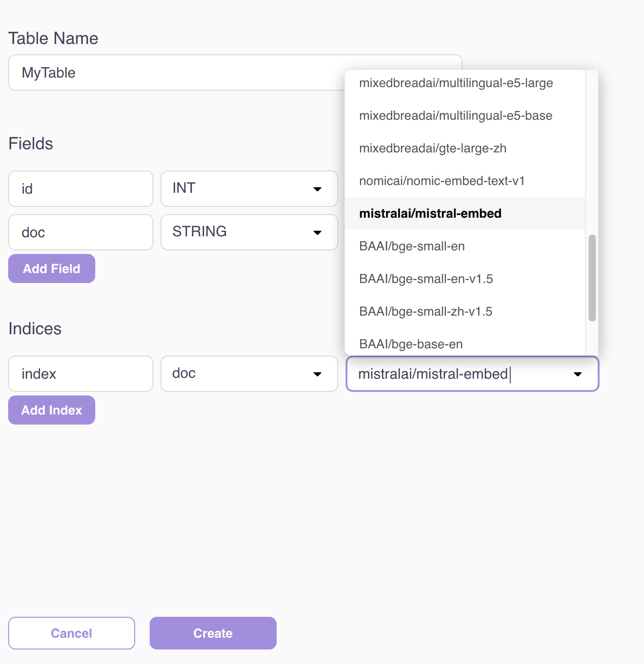644x664 pixels.
Task: Choose mixedbreadai/gte-large-zh from list
Action: click(x=433, y=148)
